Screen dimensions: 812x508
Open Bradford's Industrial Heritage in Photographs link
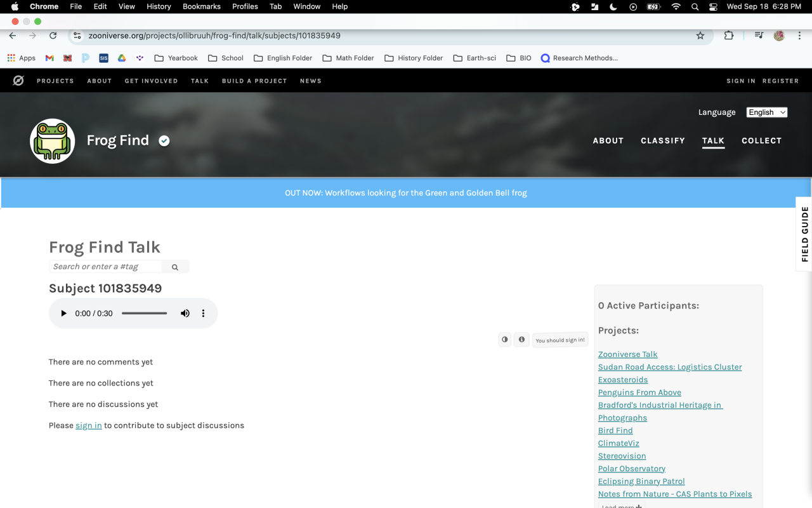click(x=660, y=411)
